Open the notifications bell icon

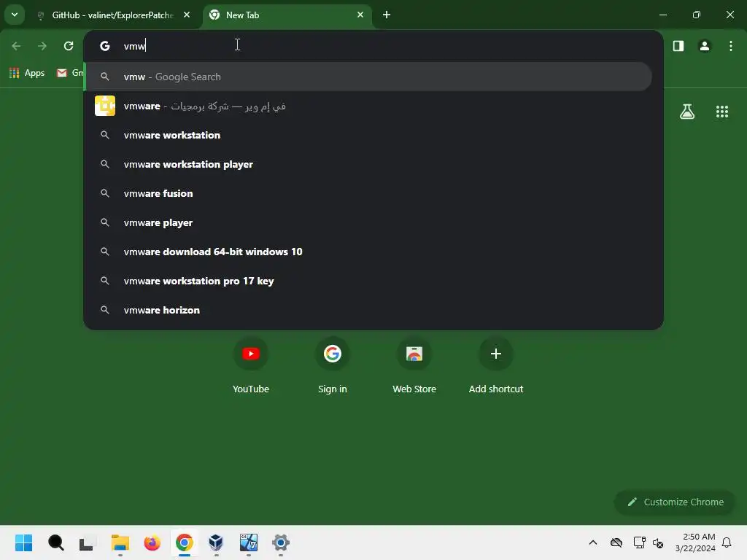pyautogui.click(x=727, y=542)
